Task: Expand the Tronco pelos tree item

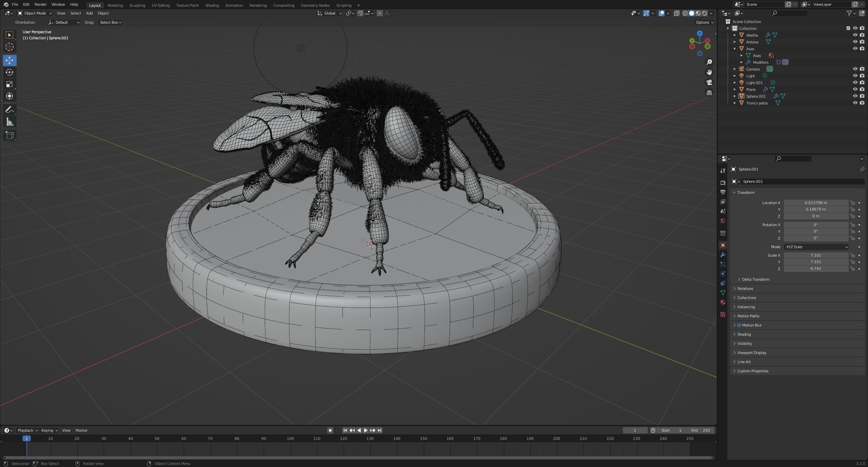Action: pyautogui.click(x=735, y=103)
